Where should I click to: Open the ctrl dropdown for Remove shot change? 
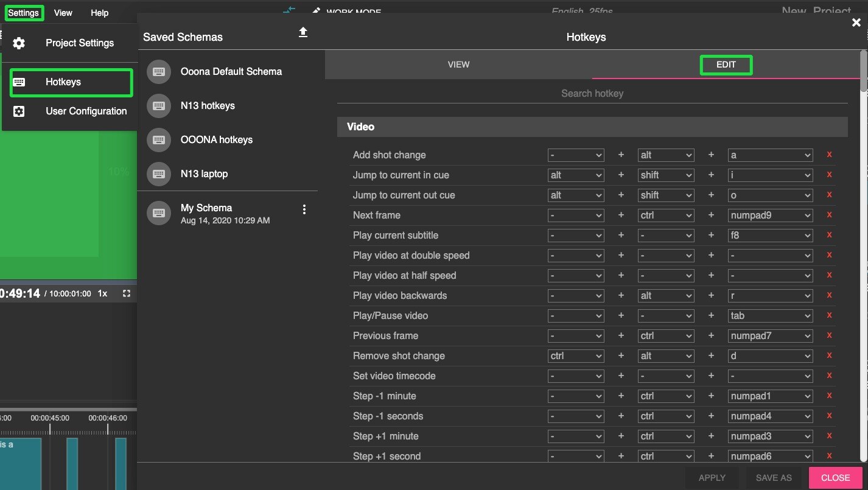coord(575,355)
